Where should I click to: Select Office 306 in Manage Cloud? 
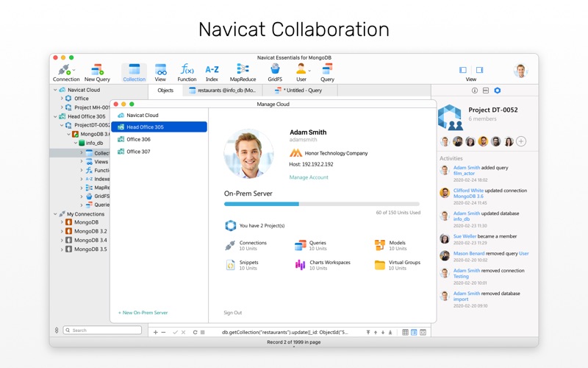pyautogui.click(x=159, y=139)
